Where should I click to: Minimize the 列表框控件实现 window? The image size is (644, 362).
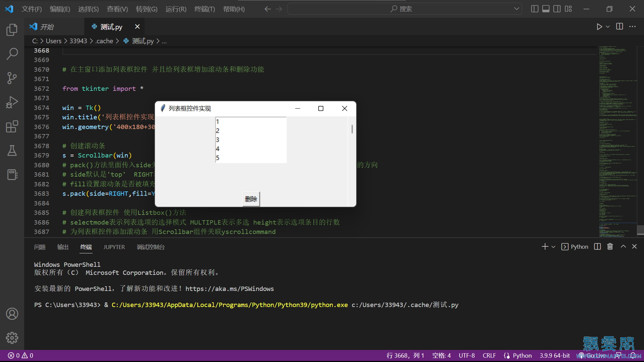298,108
